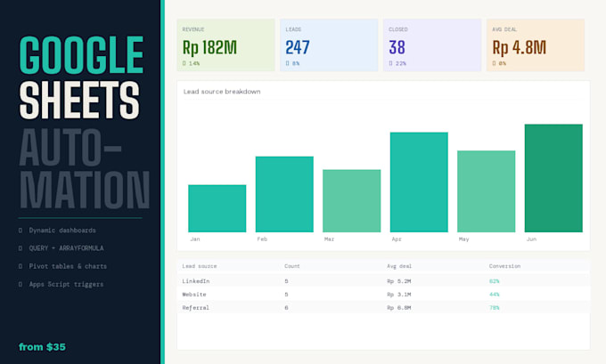This screenshot has width=606, height=364.
Task: Click the "Feb" axis label
Action: pos(262,239)
